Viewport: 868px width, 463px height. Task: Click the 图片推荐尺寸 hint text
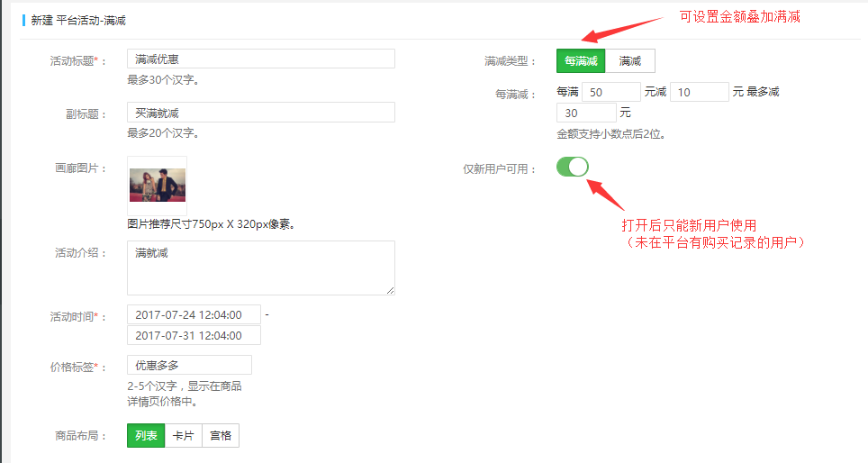click(x=212, y=224)
